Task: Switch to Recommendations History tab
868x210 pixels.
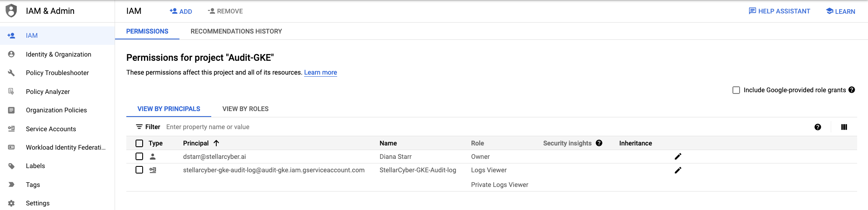Action: point(236,31)
